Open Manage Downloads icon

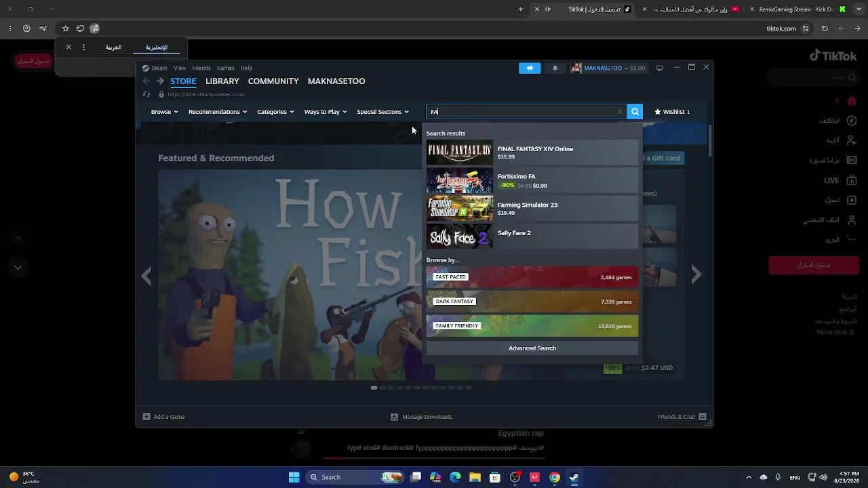[x=394, y=417]
